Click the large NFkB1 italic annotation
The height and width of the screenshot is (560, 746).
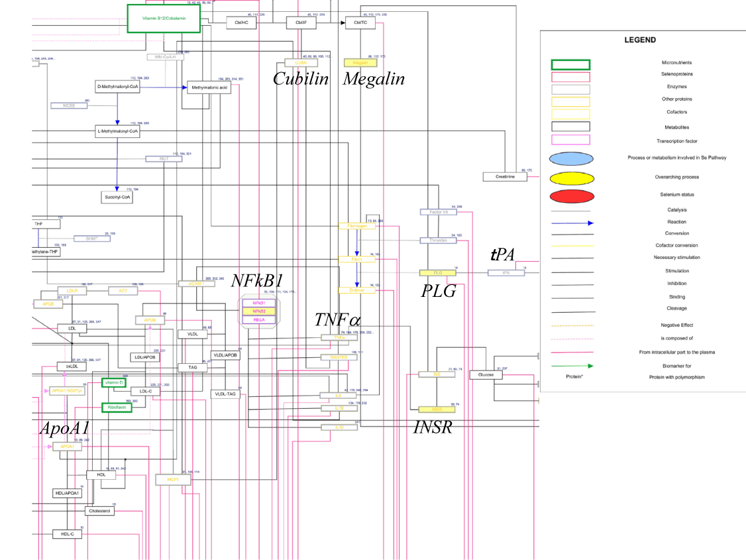tap(256, 280)
